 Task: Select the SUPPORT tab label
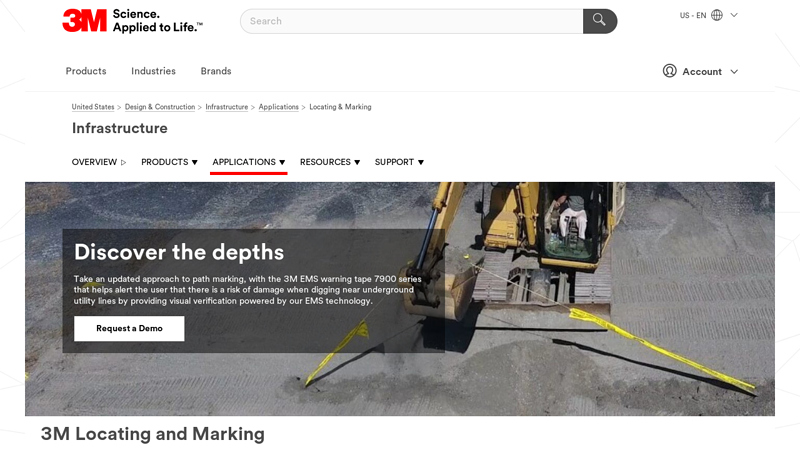pos(394,162)
